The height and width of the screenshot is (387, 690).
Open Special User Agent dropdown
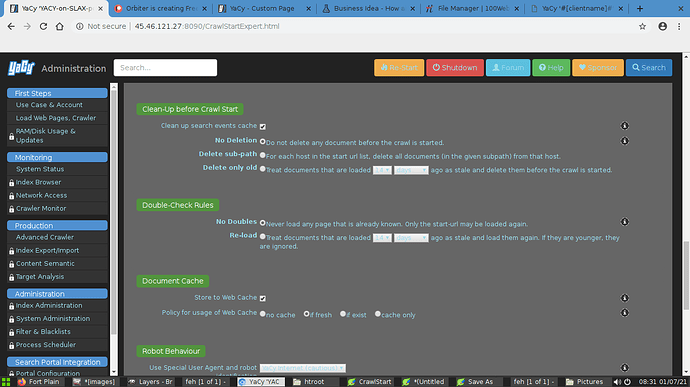click(303, 368)
